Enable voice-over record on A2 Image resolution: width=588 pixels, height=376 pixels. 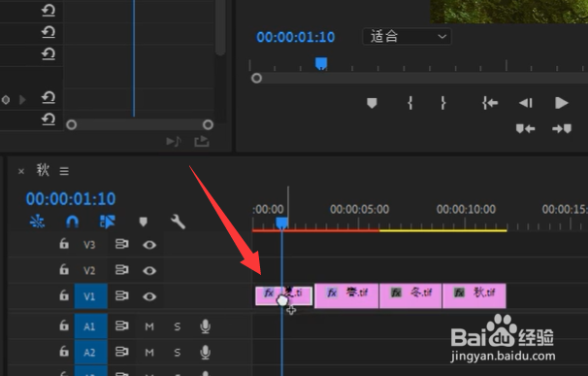(205, 352)
